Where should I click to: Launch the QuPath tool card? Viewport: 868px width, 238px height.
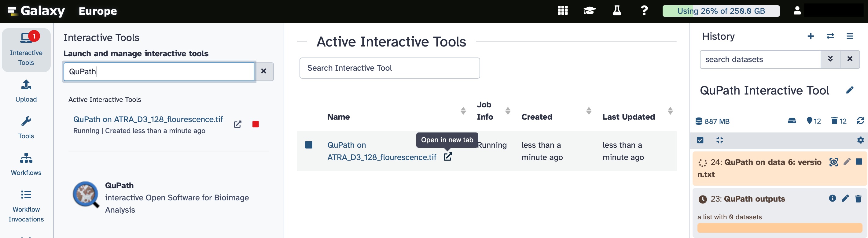[x=168, y=198]
